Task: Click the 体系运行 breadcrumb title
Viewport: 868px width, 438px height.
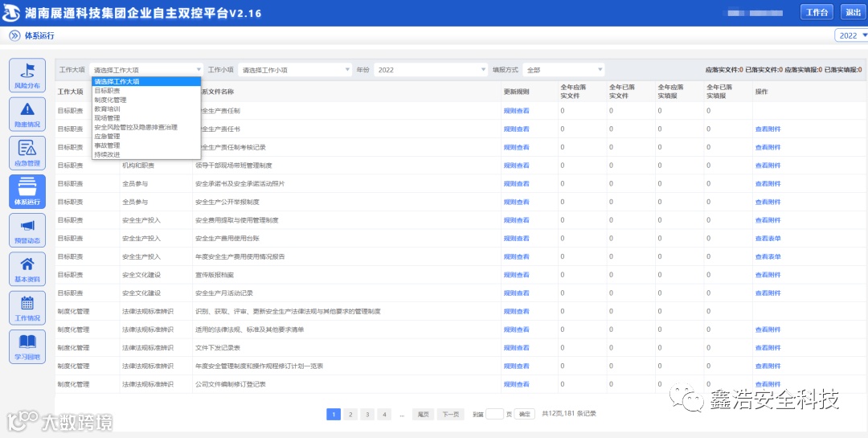Action: [39, 36]
